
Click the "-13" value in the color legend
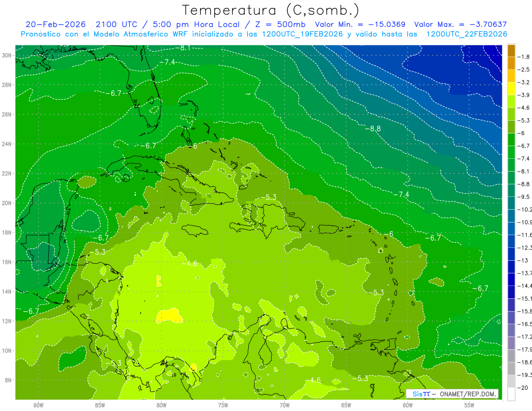tap(523, 260)
